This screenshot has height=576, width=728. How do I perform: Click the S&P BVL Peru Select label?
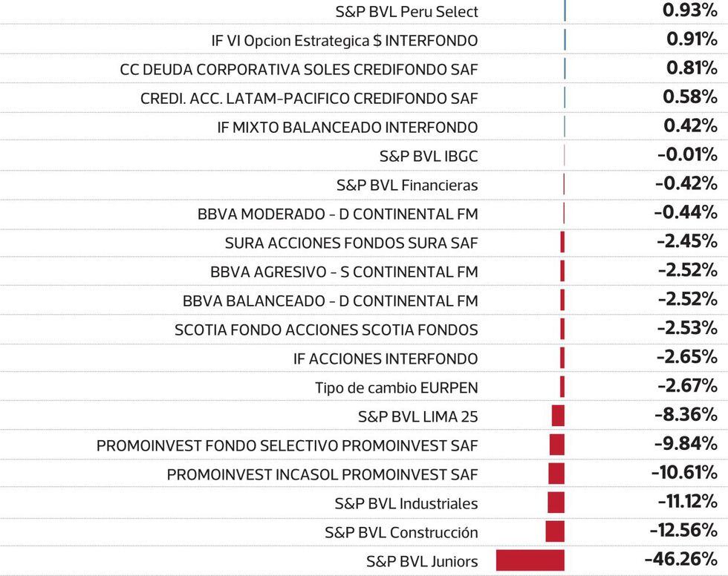[406, 12]
